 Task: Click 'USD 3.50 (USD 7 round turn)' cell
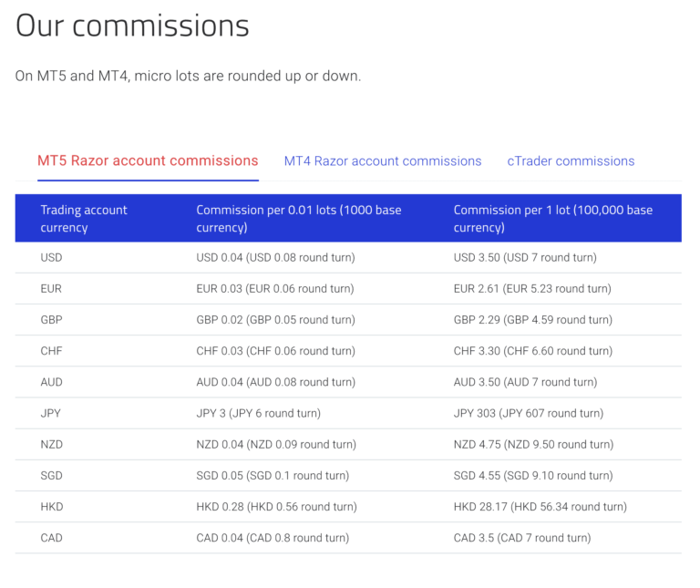[525, 258]
